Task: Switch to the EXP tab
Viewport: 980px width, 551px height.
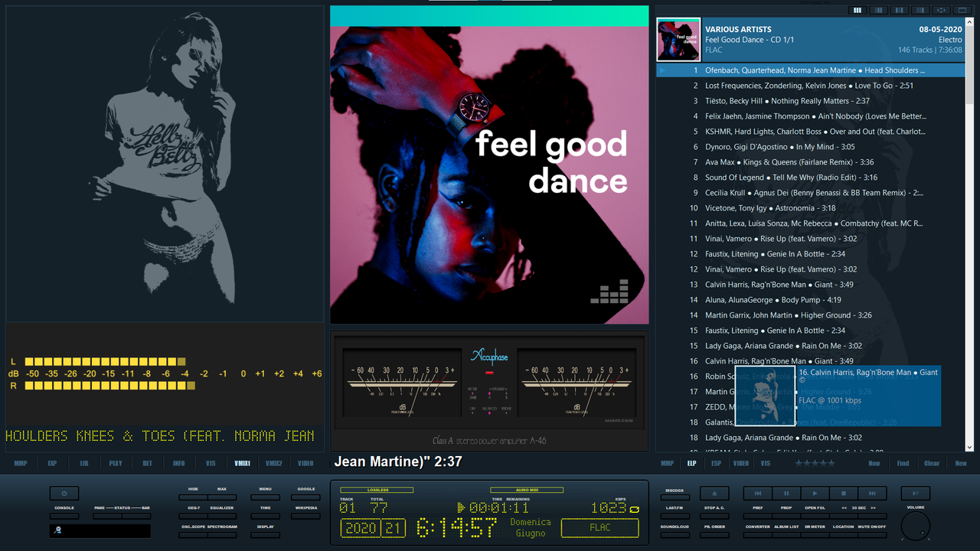Action: [52, 463]
